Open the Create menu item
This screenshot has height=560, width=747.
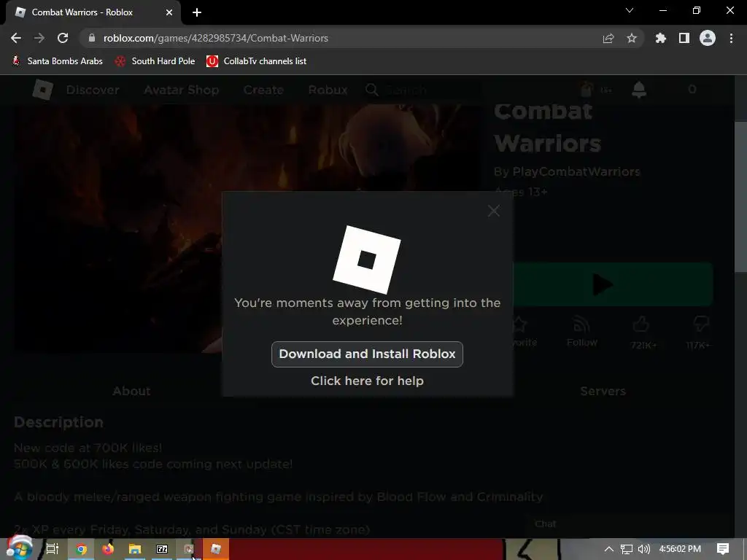263,90
